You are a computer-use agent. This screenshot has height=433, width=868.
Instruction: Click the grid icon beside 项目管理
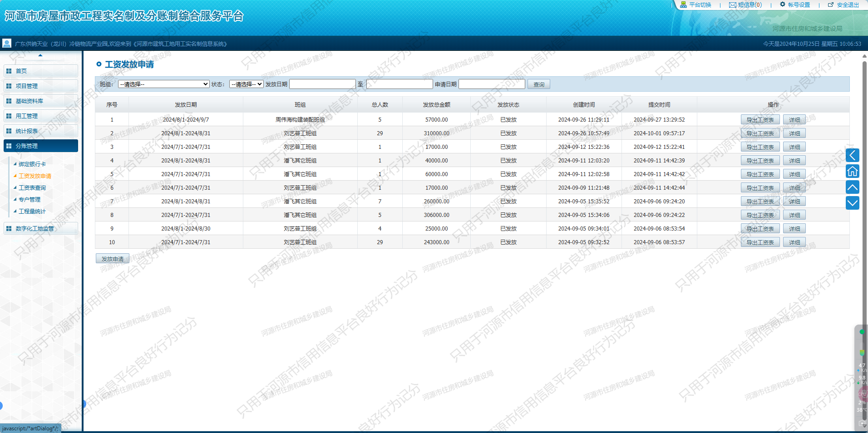(9, 86)
